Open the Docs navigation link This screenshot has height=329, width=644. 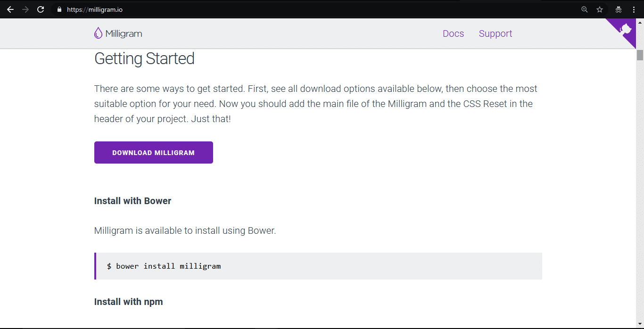[x=453, y=33]
